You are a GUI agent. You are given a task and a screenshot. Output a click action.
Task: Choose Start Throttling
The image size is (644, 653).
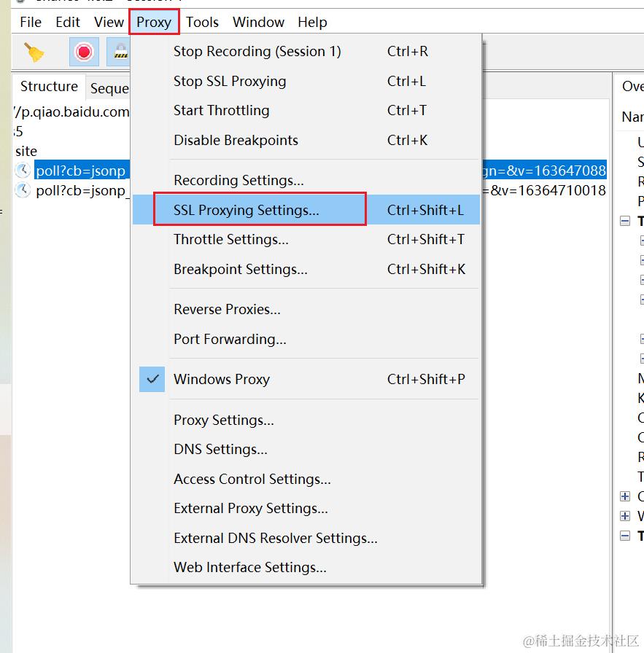click(306, 110)
